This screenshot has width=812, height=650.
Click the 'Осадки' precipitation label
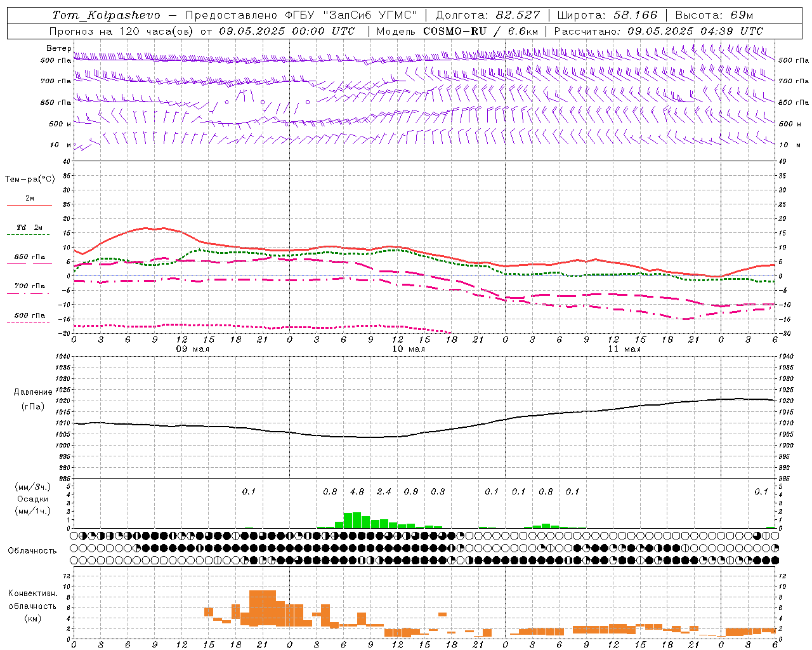click(x=33, y=499)
